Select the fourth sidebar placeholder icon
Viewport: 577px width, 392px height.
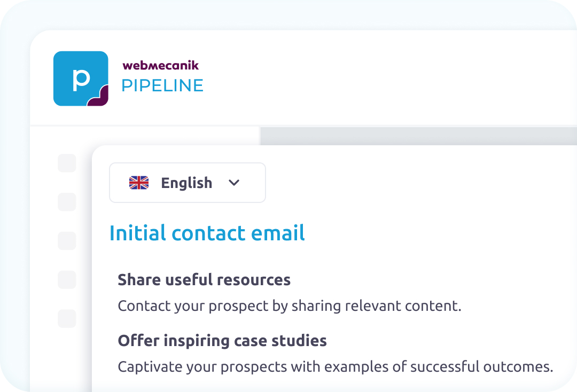(x=67, y=279)
